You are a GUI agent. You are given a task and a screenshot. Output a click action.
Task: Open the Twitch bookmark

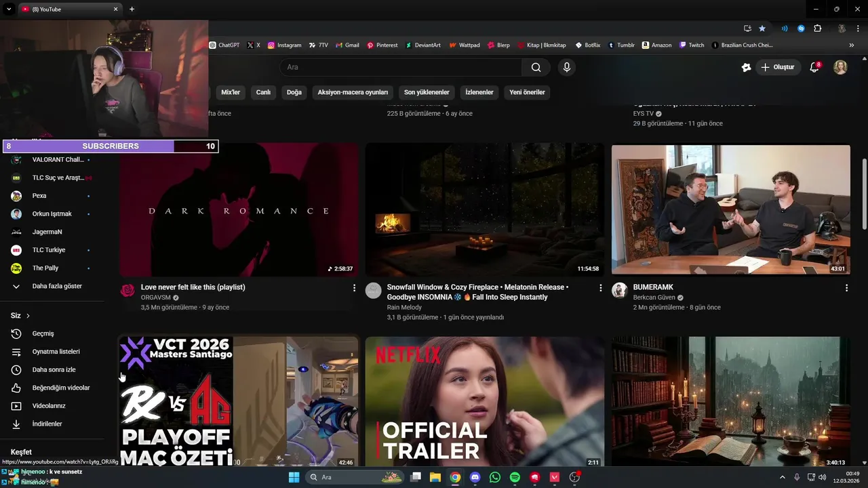(692, 45)
